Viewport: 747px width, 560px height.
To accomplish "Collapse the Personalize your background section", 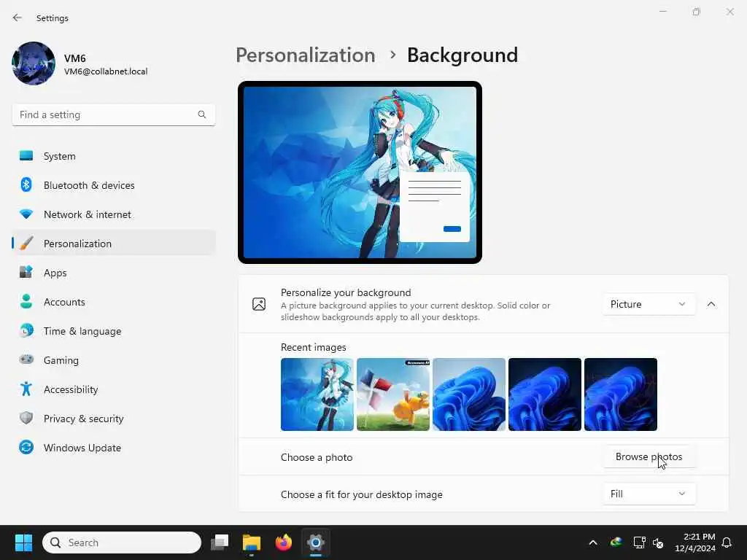I will coord(711,304).
